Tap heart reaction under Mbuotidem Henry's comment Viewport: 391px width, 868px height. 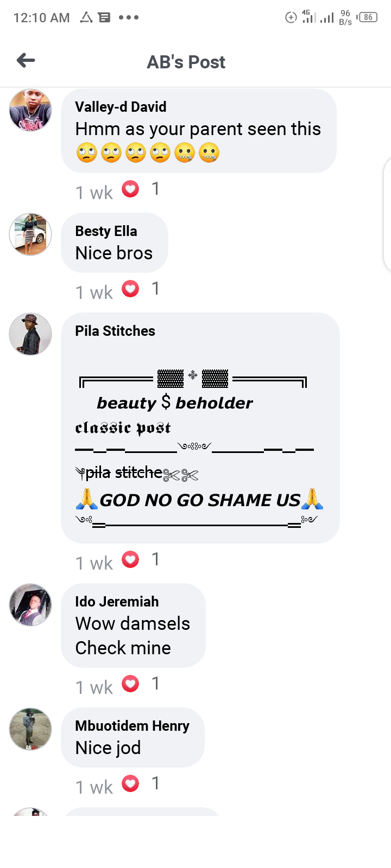130,783
